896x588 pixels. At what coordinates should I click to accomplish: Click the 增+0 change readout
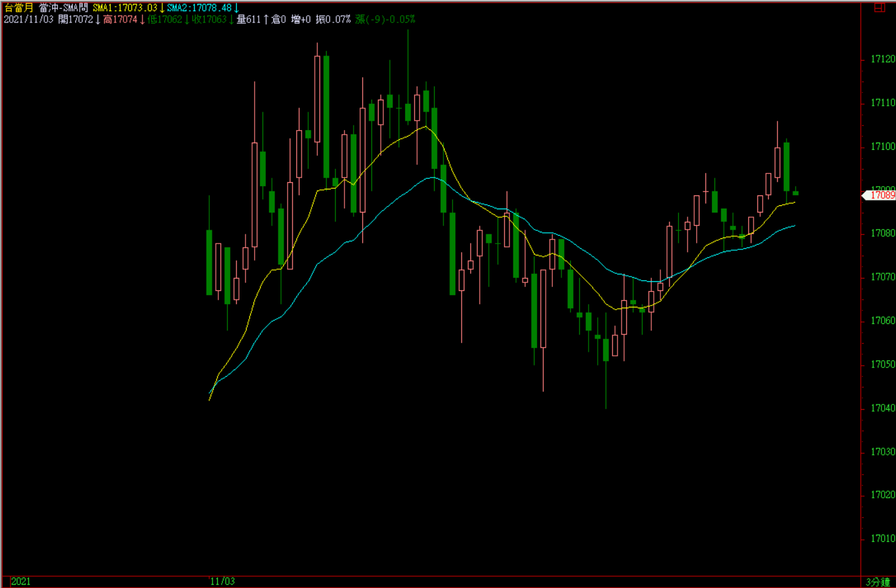click(x=302, y=19)
